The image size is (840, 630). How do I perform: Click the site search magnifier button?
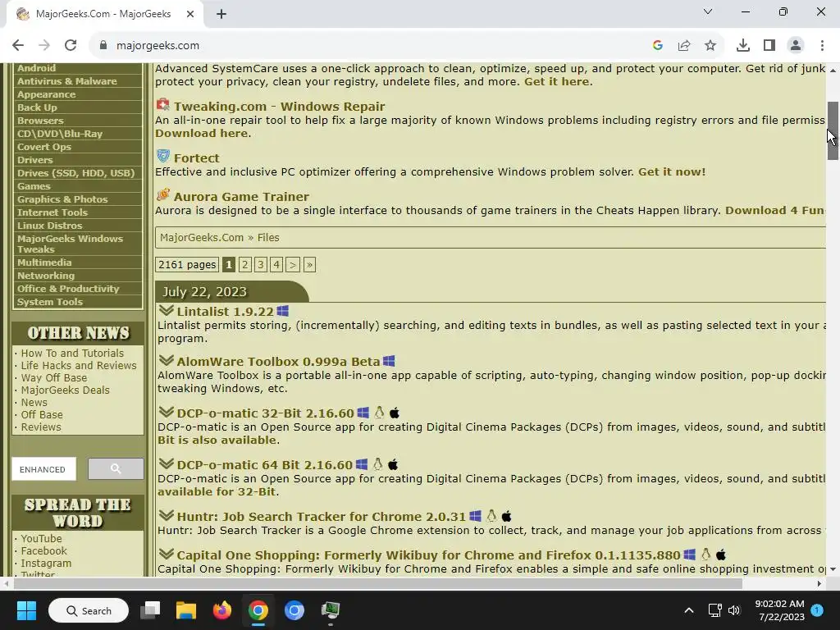coord(116,468)
